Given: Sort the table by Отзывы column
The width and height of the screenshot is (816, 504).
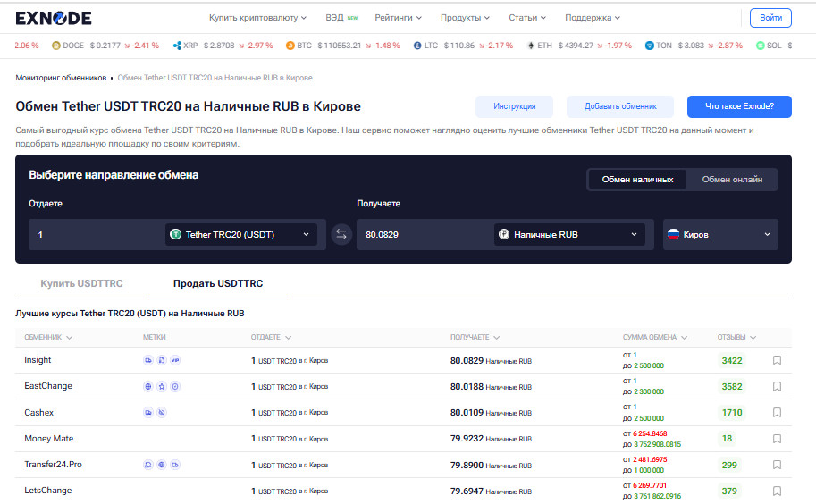Looking at the screenshot, I should click(x=736, y=338).
